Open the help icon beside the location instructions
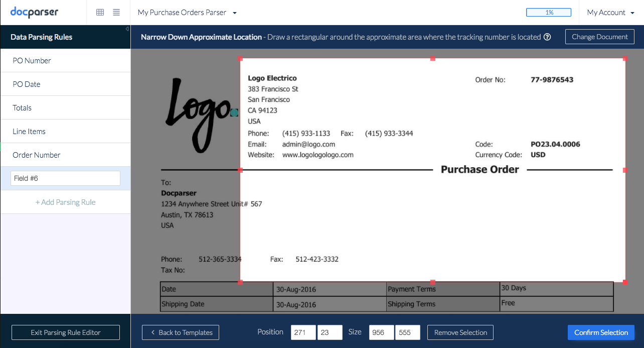The height and width of the screenshot is (348, 644). (547, 37)
